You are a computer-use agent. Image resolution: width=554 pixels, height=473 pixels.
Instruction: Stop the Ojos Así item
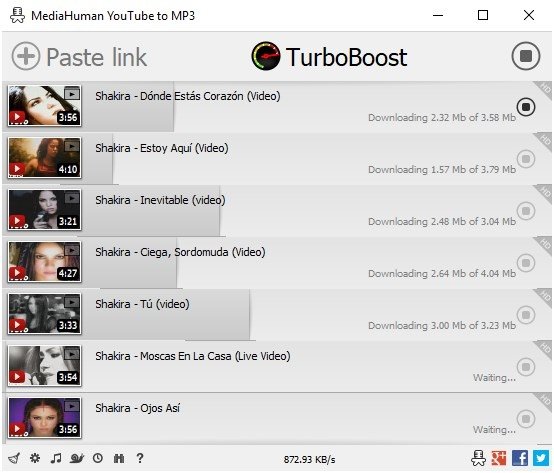tap(526, 419)
